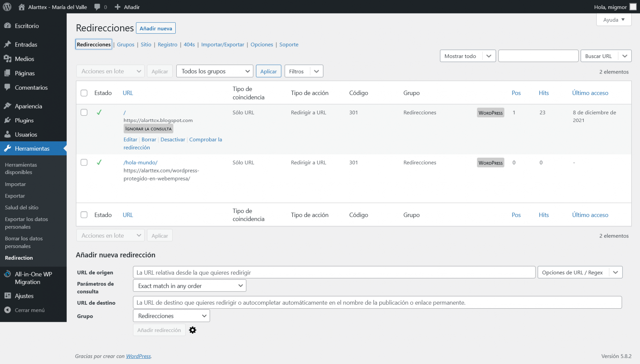The image size is (640, 364).
Task: Open Todos los grupos dropdown
Action: pos(214,71)
